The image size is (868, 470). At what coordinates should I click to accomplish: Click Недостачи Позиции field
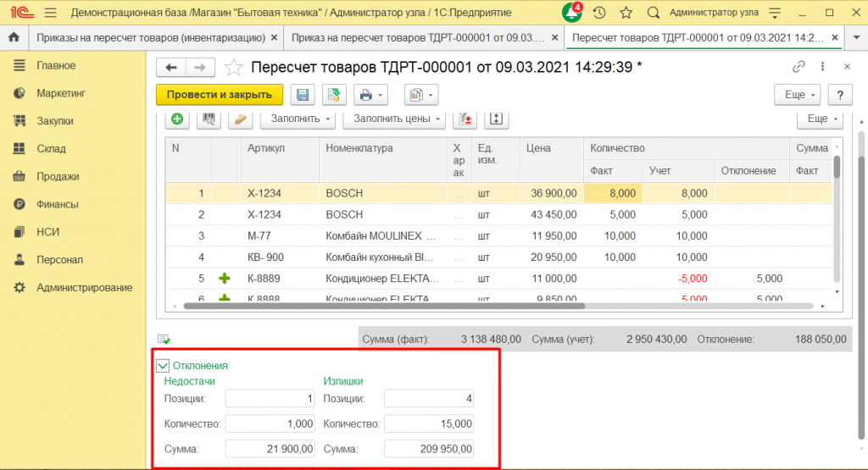(x=270, y=398)
